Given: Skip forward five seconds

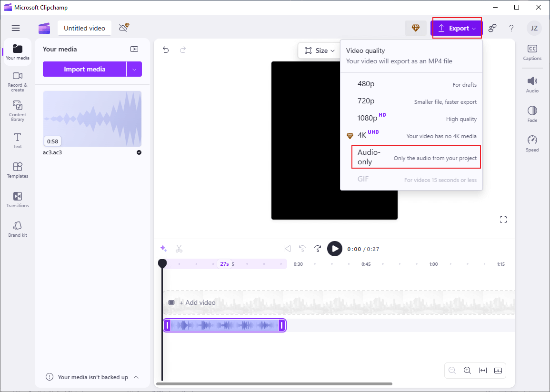Looking at the screenshot, I should 318,249.
